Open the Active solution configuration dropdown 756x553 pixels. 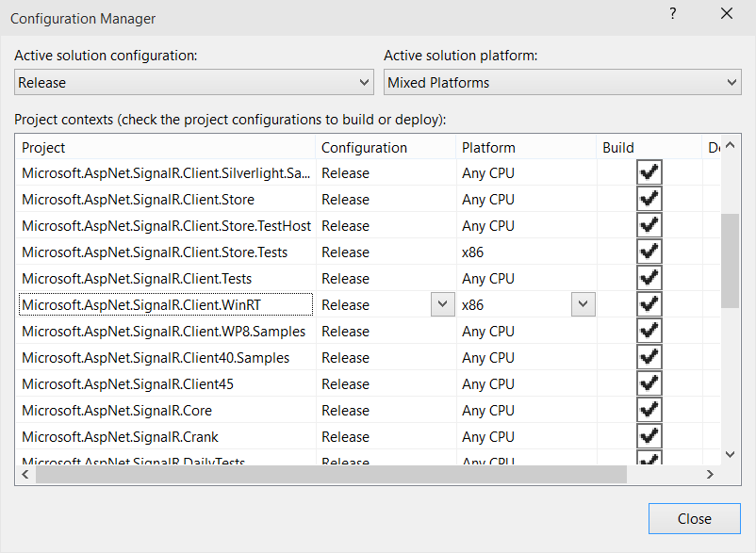pos(194,82)
